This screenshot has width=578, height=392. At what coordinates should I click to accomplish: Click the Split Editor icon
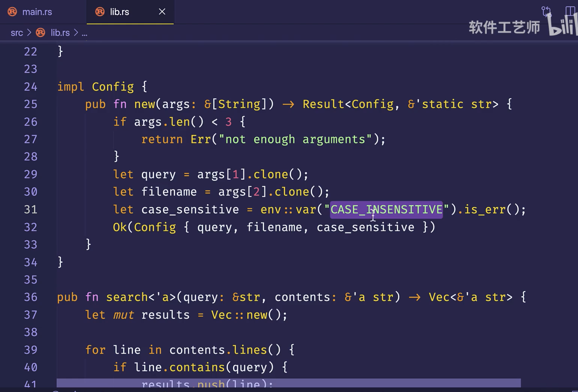tap(570, 12)
